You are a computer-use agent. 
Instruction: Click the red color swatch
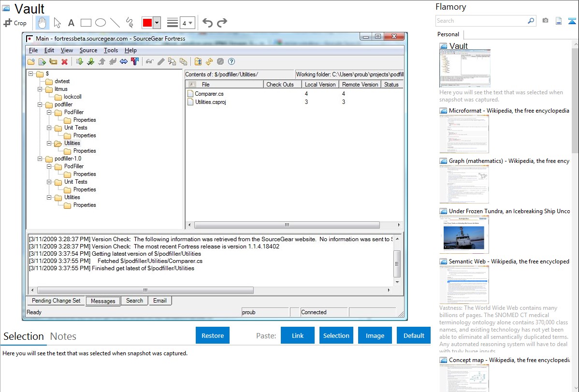(x=147, y=23)
